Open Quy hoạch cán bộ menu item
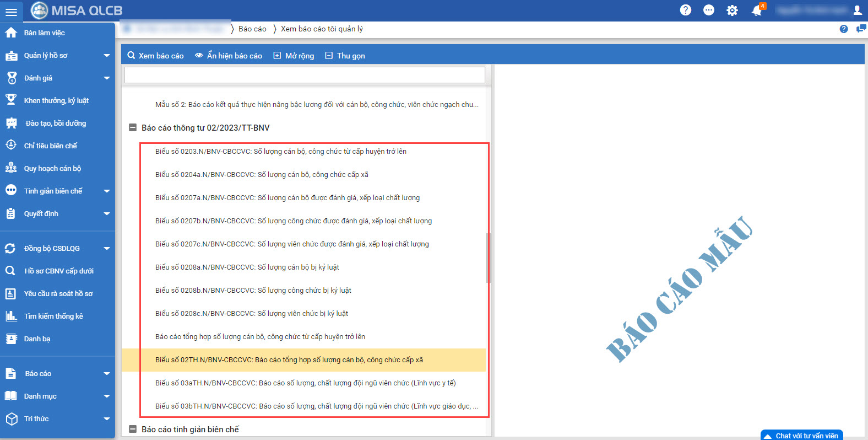The height and width of the screenshot is (440, 868). tap(52, 168)
